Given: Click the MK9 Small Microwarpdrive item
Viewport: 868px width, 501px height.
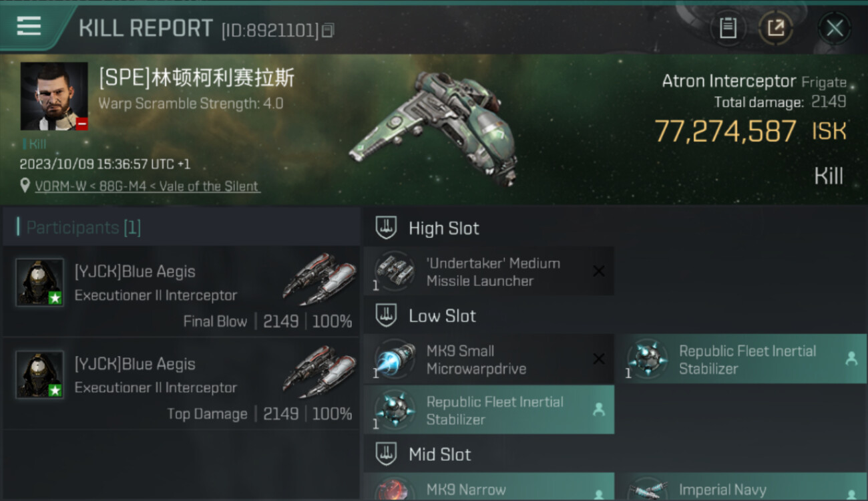Looking at the screenshot, I should (489, 359).
